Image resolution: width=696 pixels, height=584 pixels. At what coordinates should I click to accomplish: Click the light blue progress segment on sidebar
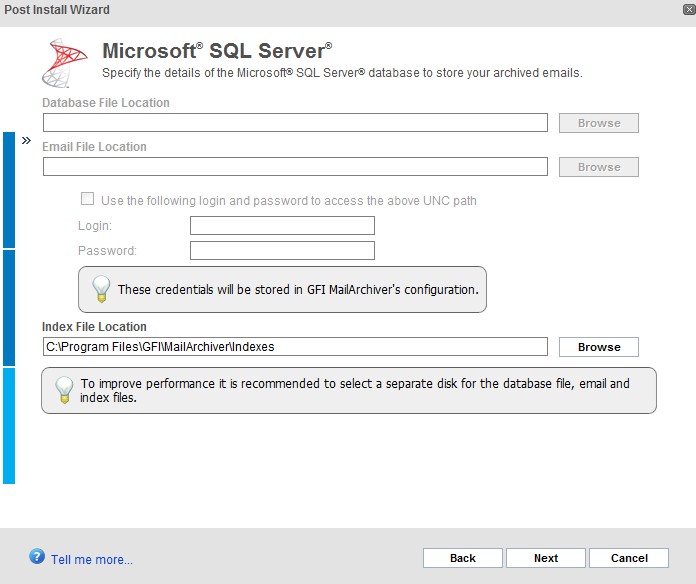(x=9, y=426)
